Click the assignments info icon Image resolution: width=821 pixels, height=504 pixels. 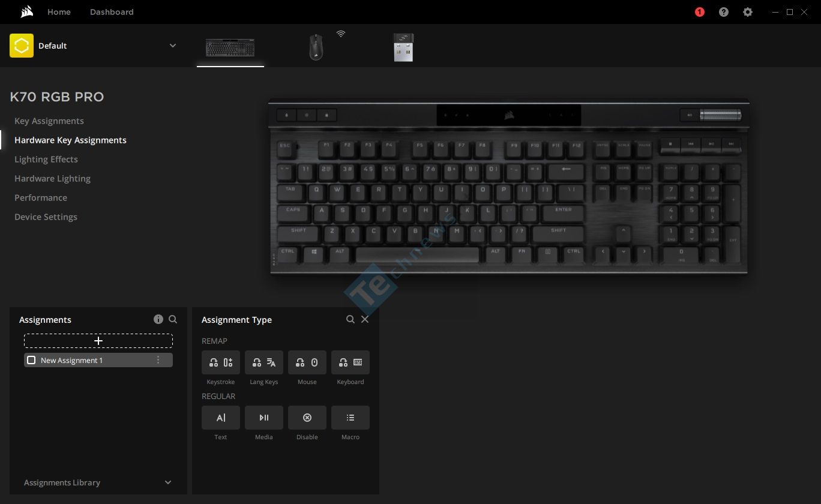[158, 319]
